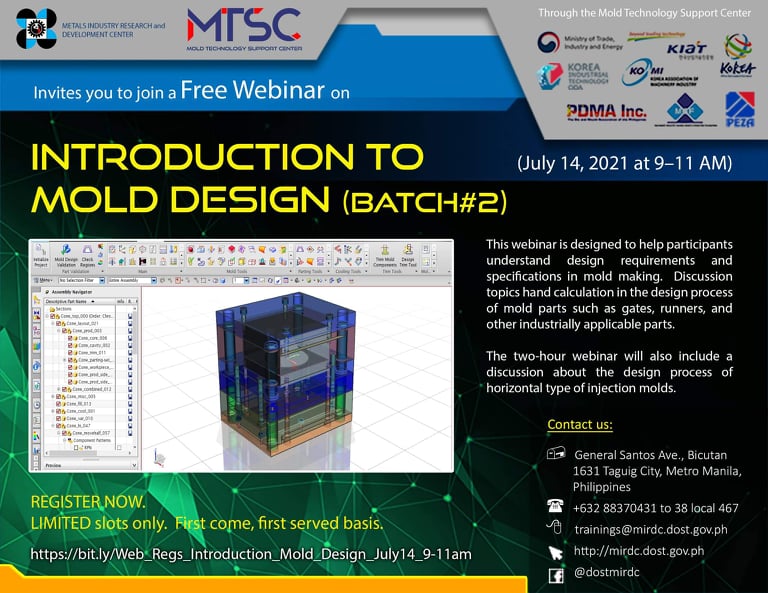Click the MIRDC gear emblem logo

point(36,28)
